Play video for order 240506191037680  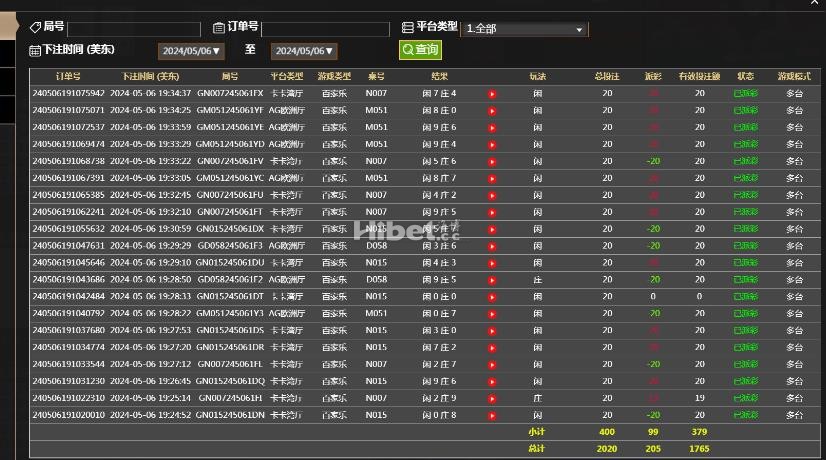(492, 331)
